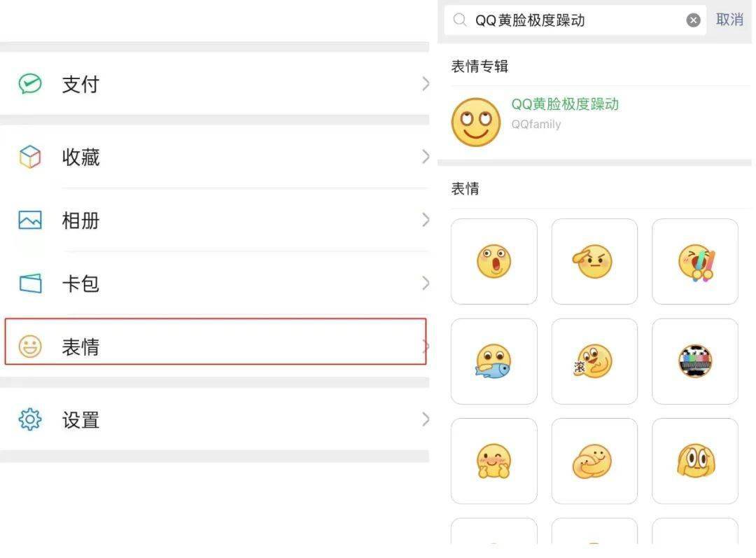Viewport: 756px width, 558px height.
Task: Expand the 支付 row chevron arrow
Action: 426,84
